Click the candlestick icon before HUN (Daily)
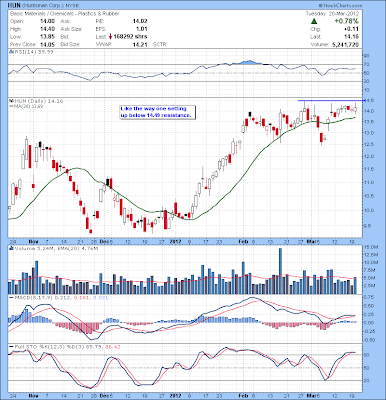 tap(11, 100)
